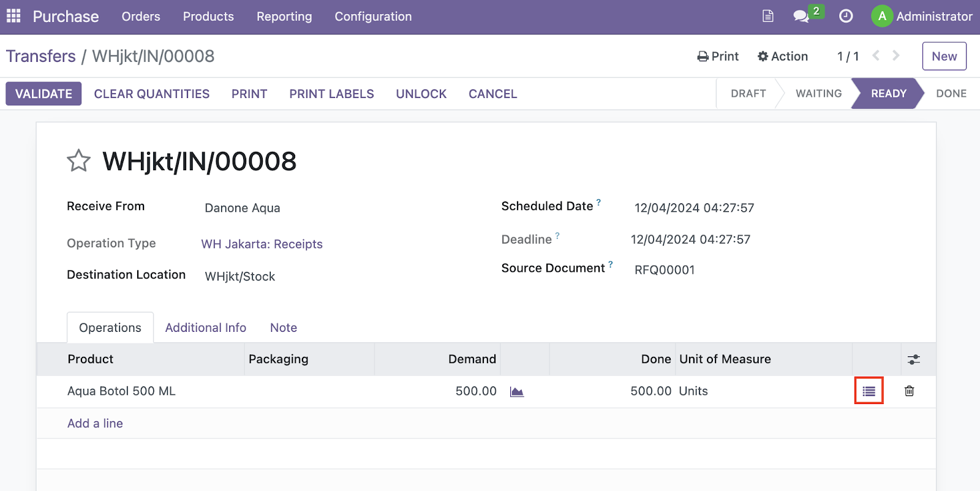The height and width of the screenshot is (491, 980).
Task: Click the PRINT button in the status bar
Action: [249, 94]
